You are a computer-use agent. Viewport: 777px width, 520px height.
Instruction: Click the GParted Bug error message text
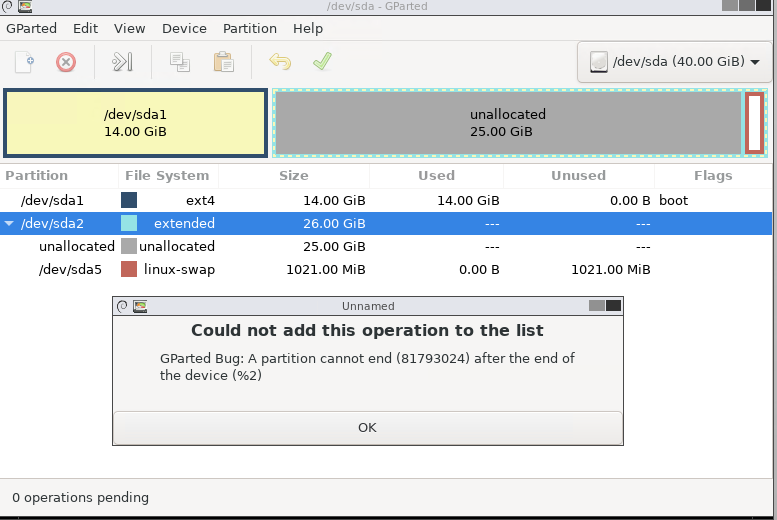(x=367, y=367)
